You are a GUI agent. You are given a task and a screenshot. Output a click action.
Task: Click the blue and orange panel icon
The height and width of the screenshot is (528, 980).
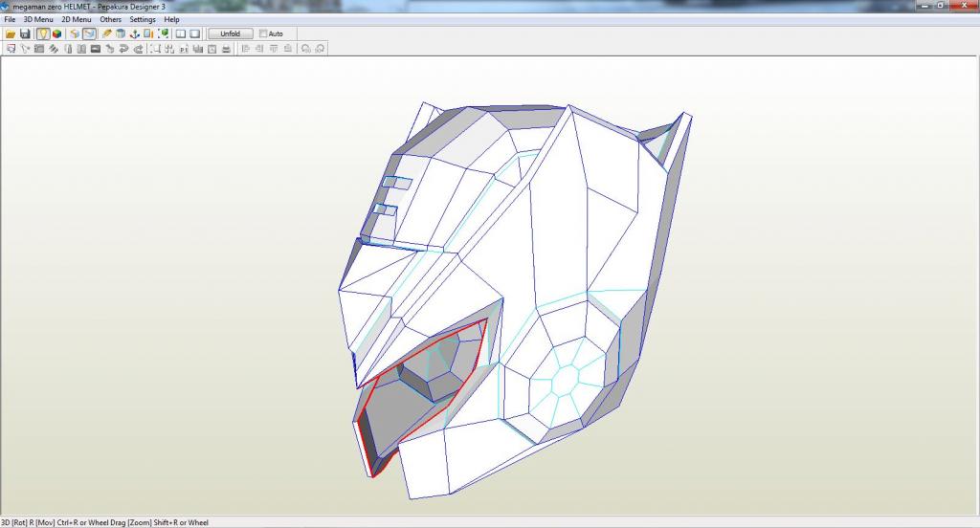(x=148, y=33)
